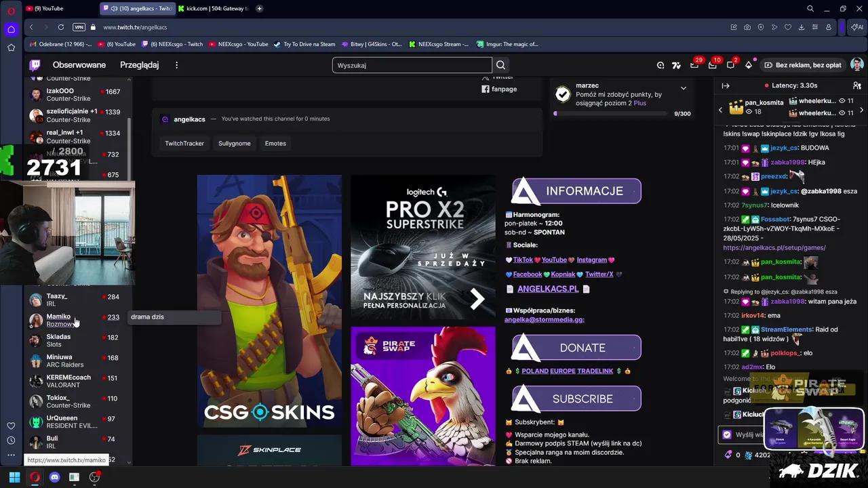Open Opera ad blocker shield icon
The height and width of the screenshot is (488, 868).
[x=760, y=27]
